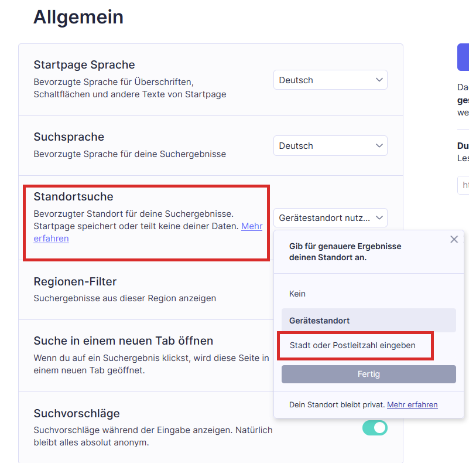Image resolution: width=476 pixels, height=463 pixels.
Task: Open the Suchsprache language dropdown
Action: point(330,145)
